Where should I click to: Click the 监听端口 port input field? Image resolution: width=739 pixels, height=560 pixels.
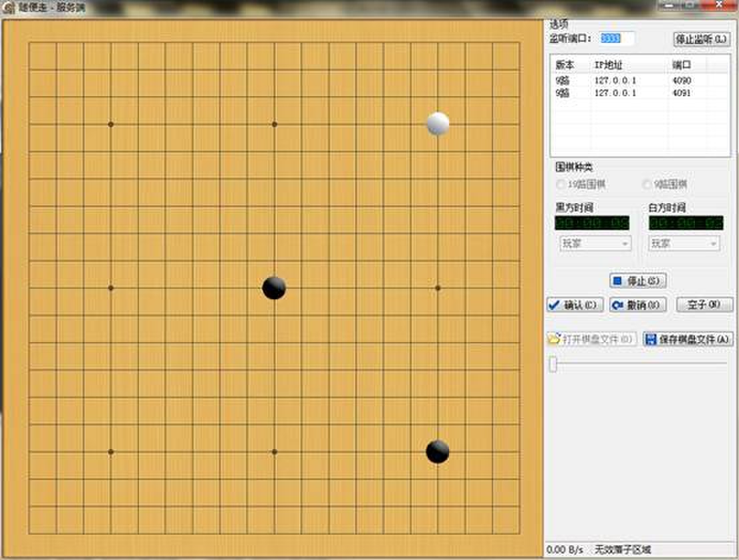pyautogui.click(x=617, y=39)
